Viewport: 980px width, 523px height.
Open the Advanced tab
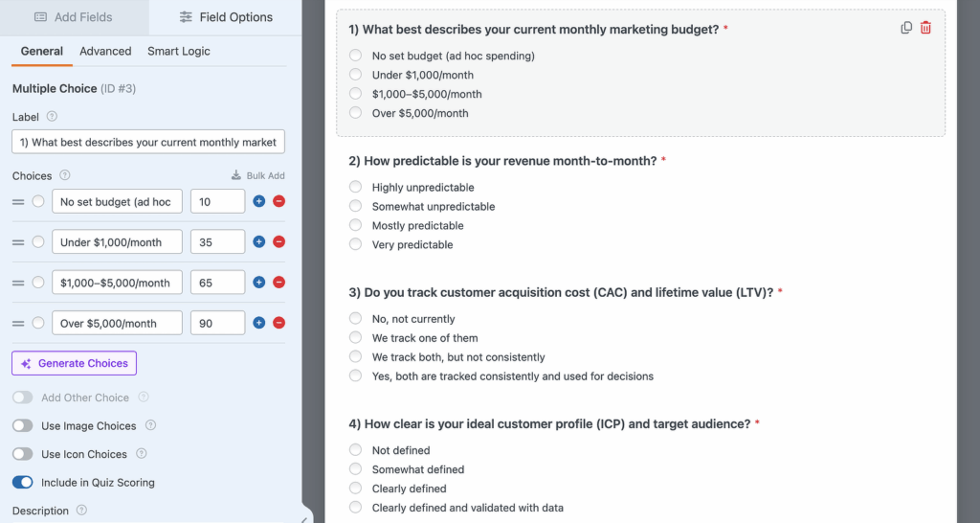tap(105, 51)
